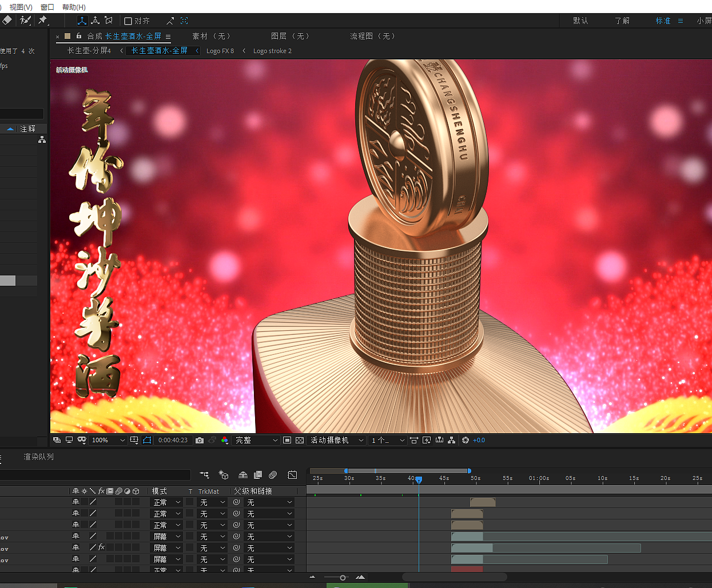Enable Frame Blending for timeline
This screenshot has width=712, height=588.
tap(258, 475)
